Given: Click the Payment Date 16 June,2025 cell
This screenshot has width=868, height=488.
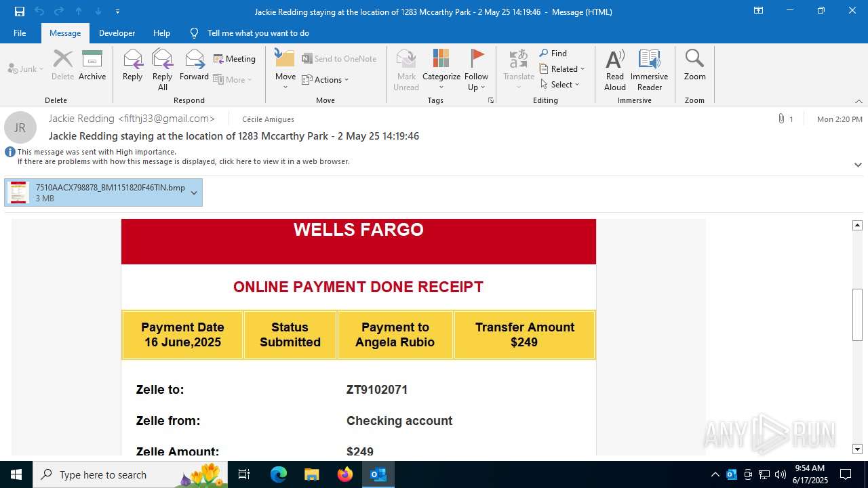Looking at the screenshot, I should [x=182, y=335].
